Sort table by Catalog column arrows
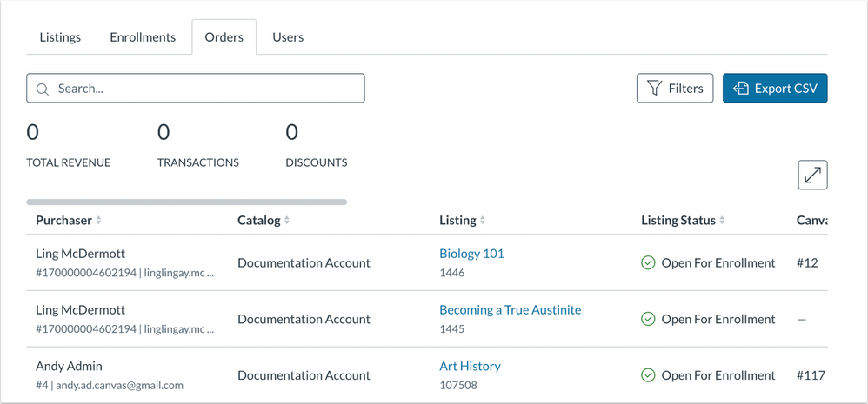The width and height of the screenshot is (868, 404). click(x=287, y=221)
